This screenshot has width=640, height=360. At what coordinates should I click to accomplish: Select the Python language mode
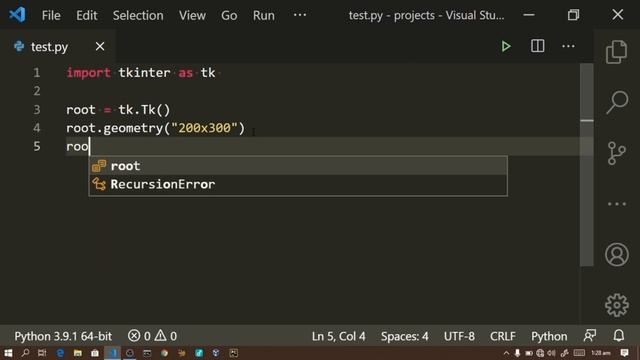[549, 336]
